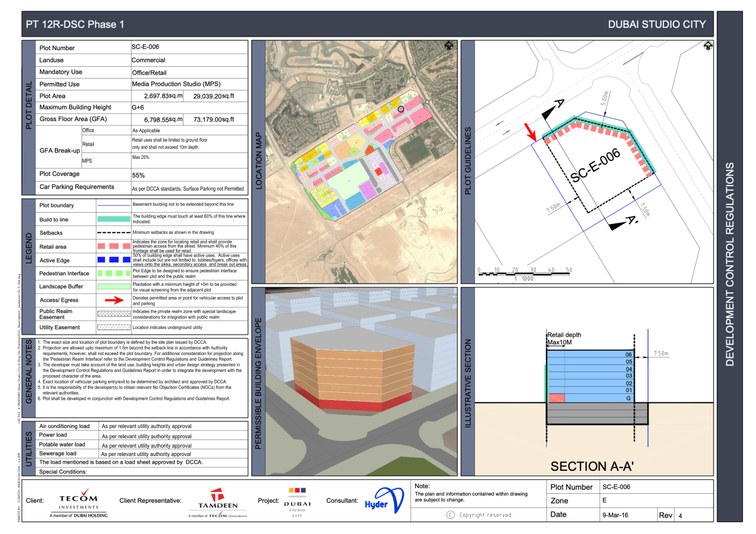The image size is (756, 534).
Task: Click the 'PT 12R-DSC Phase 1' header title
Action: pos(75,25)
